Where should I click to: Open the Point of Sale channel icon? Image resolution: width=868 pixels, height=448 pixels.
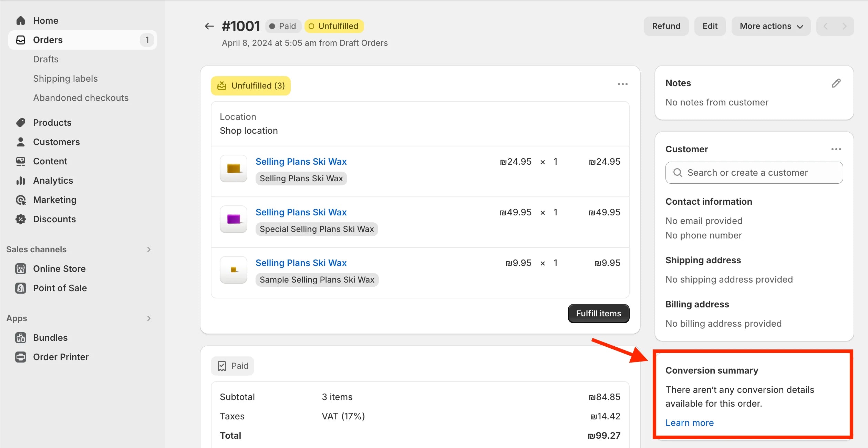(21, 288)
